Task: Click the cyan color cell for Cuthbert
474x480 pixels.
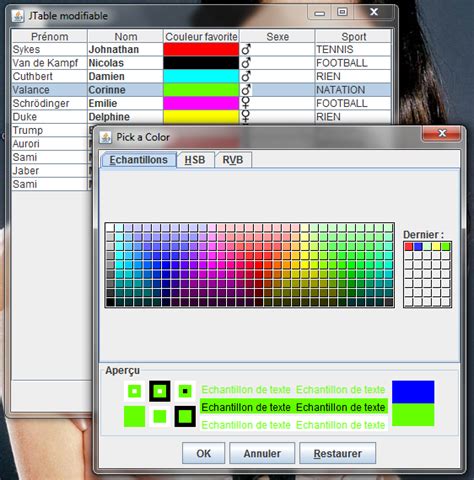Action: coord(201,76)
